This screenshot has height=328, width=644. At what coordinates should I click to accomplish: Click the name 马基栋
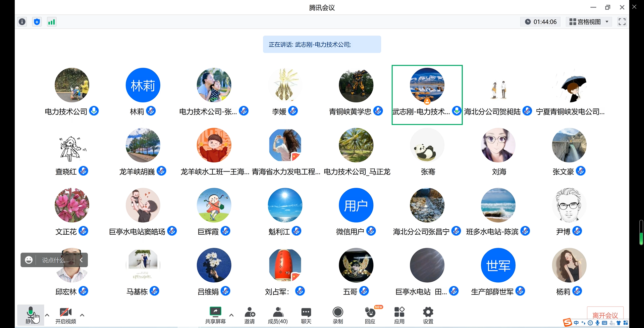[x=137, y=292]
